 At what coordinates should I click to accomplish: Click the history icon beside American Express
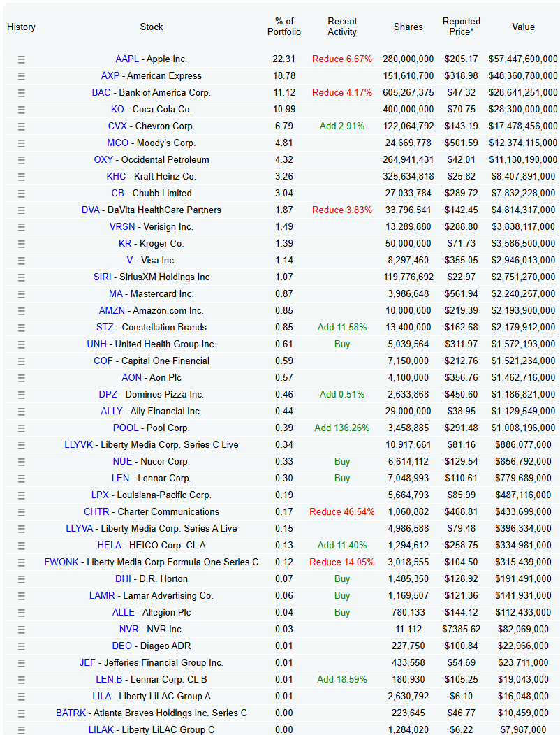[21, 76]
